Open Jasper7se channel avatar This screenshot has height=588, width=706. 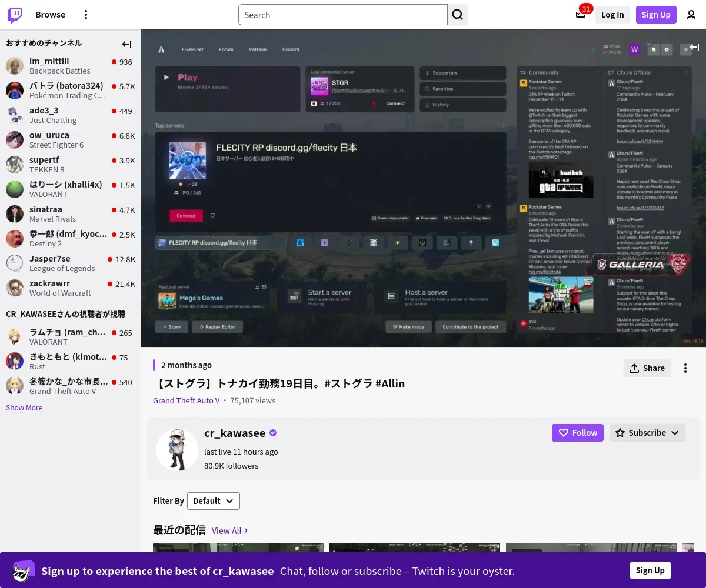tap(15, 263)
